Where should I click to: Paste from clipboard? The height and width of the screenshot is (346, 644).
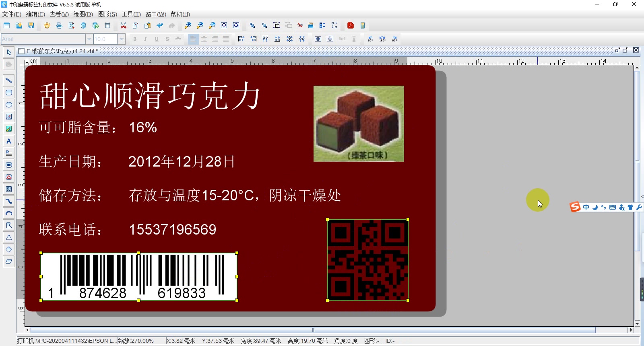[148, 25]
